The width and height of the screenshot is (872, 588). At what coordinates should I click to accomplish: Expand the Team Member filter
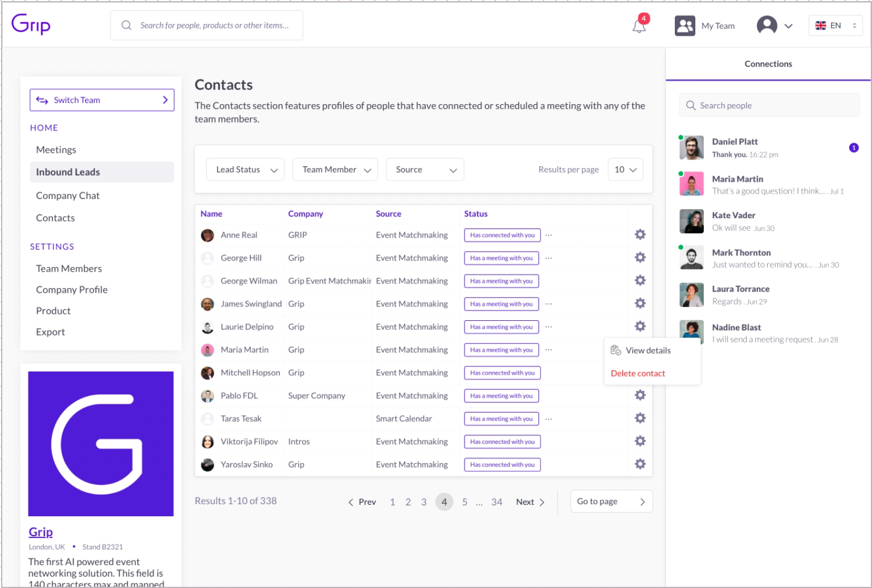[x=335, y=169]
